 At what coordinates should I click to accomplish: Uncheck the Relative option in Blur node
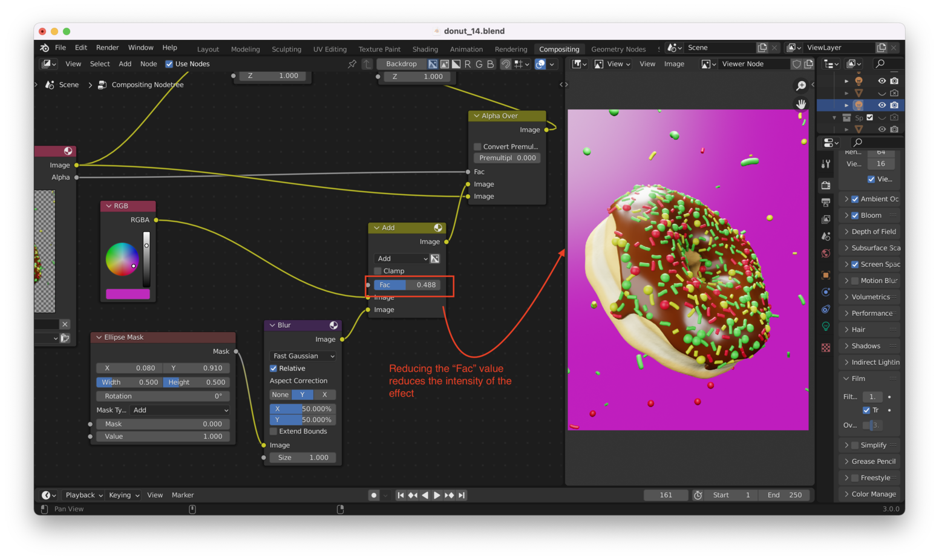pyautogui.click(x=273, y=368)
